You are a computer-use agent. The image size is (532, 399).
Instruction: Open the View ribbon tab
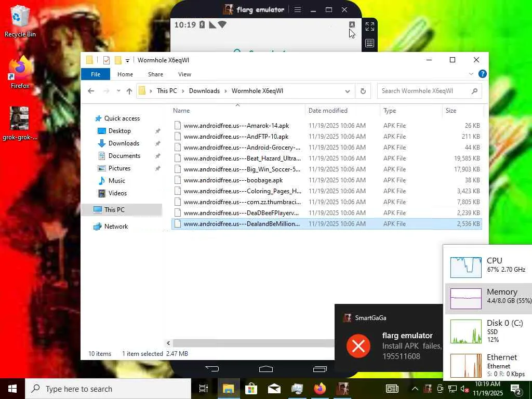[x=184, y=74]
